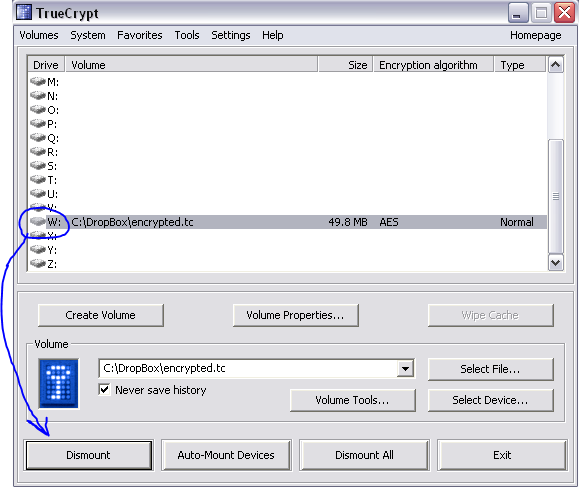Select the P: drive icon
579x487 pixels.
pyautogui.click(x=38, y=123)
